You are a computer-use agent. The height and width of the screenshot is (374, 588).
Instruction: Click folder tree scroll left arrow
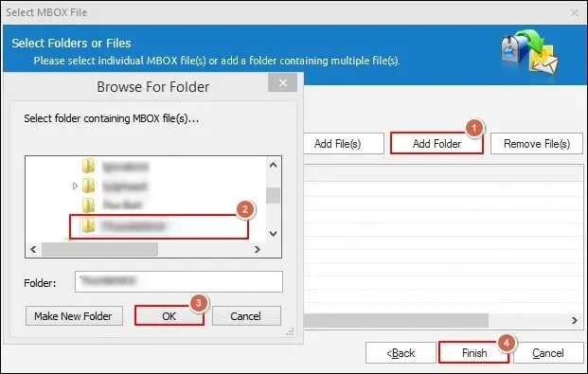point(33,249)
